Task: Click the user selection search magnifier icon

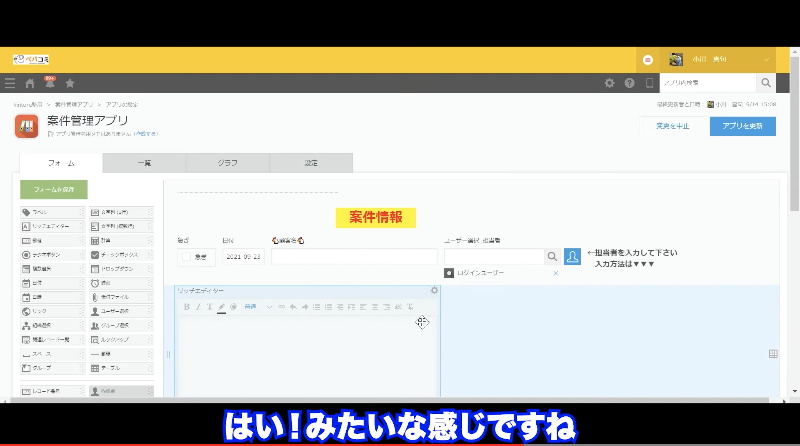Action: click(x=551, y=257)
